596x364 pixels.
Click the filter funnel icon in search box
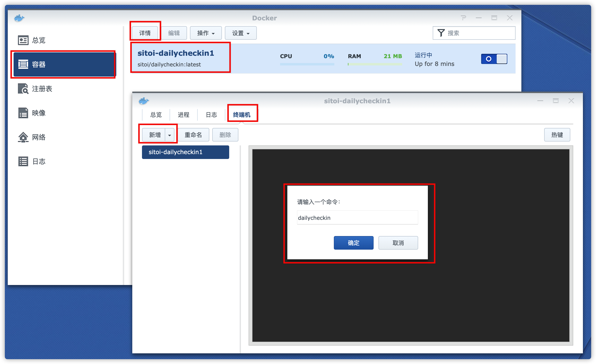click(x=441, y=33)
